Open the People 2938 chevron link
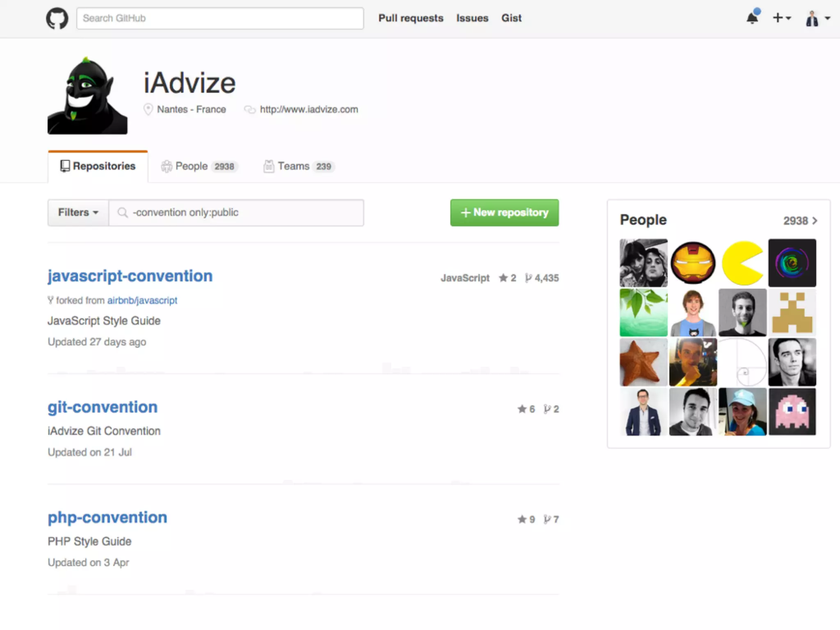This screenshot has height=630, width=840. click(800, 221)
